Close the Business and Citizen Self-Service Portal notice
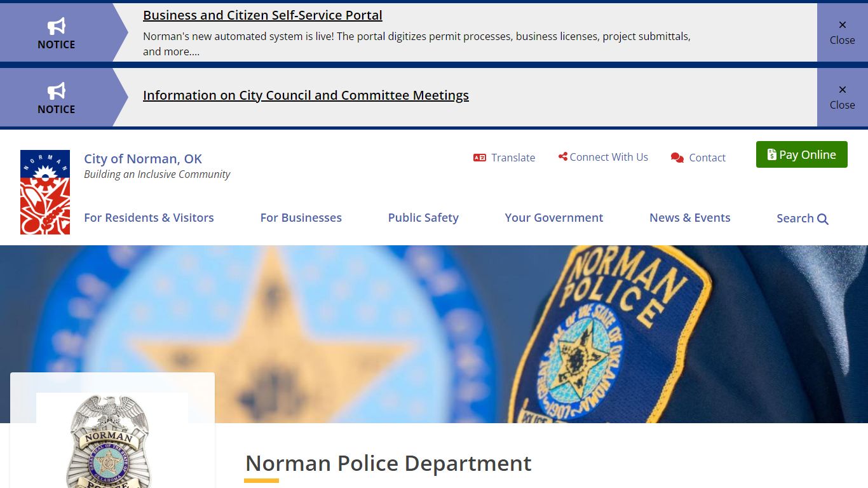The width and height of the screenshot is (868, 488). 842,32
